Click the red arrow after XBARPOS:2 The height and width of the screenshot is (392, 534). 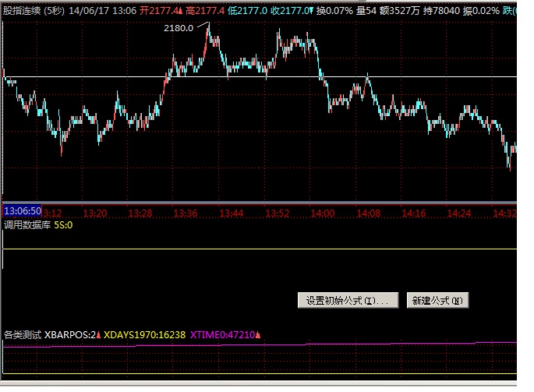click(x=99, y=335)
